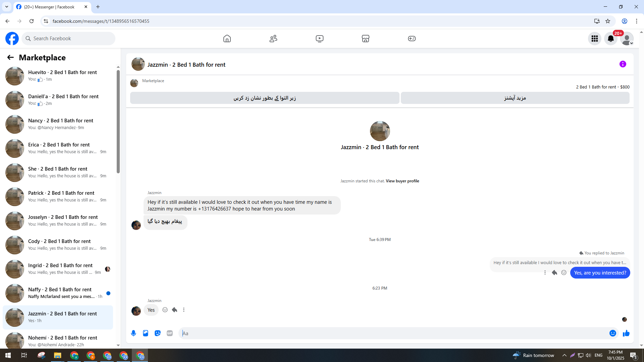Open Patrick conversation in list
The height and width of the screenshot is (362, 644).
tap(58, 196)
